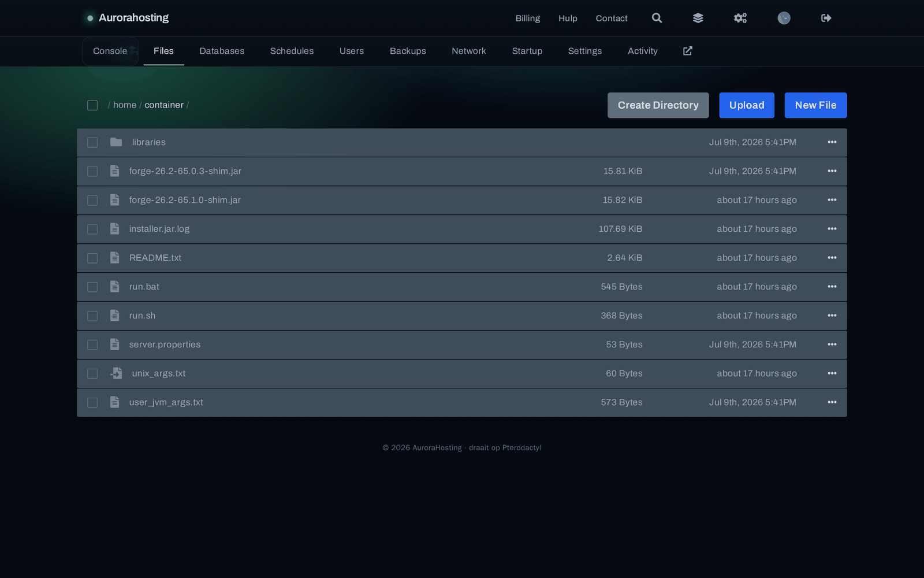Select the server.properties row checkbox
The height and width of the screenshot is (578, 924).
tap(92, 344)
